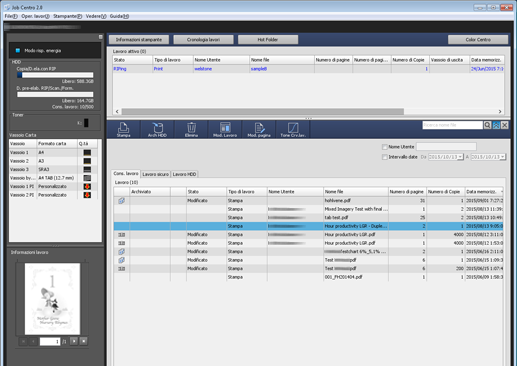Select the RIPing sampleB active job
517x366 pixels.
308,69
